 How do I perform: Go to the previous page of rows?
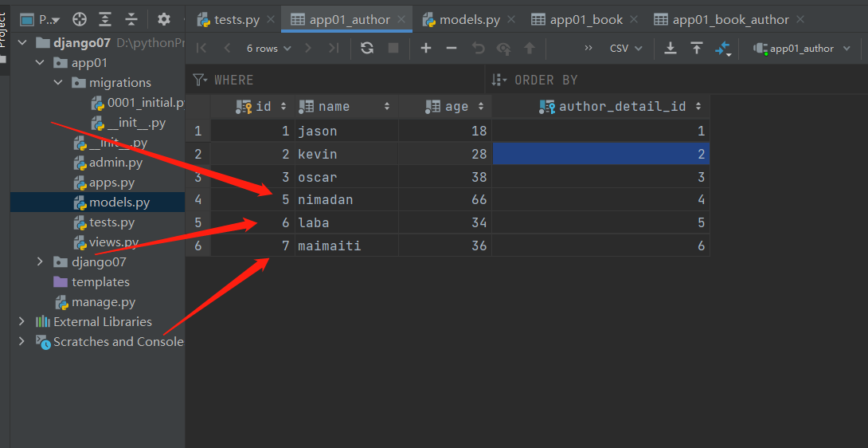pos(227,49)
